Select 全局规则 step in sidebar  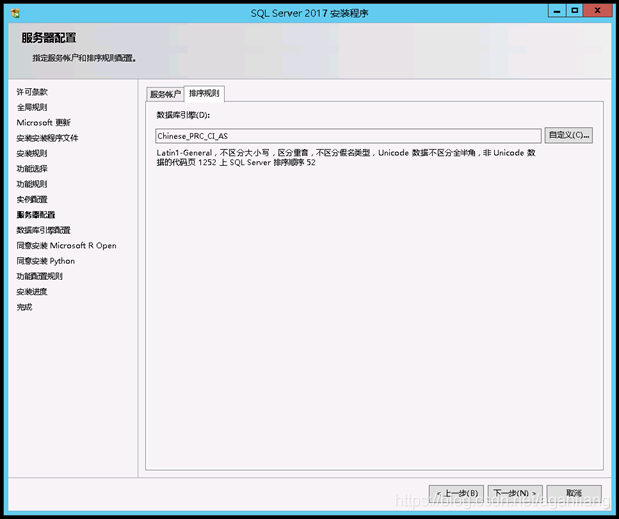coord(32,107)
